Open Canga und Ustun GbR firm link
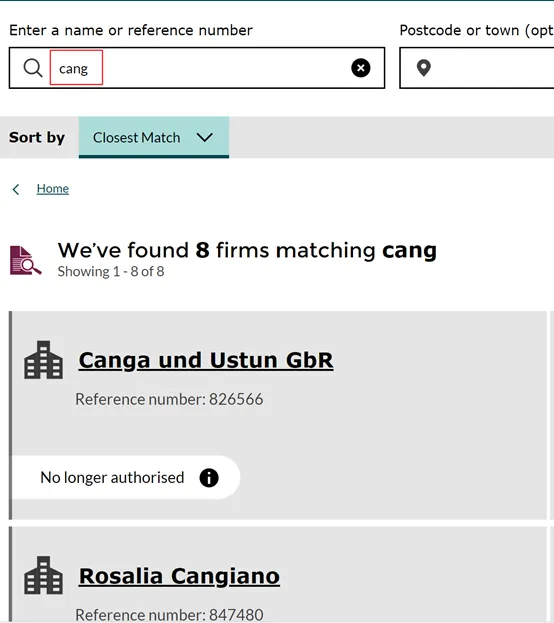The width and height of the screenshot is (554, 623). [x=206, y=360]
